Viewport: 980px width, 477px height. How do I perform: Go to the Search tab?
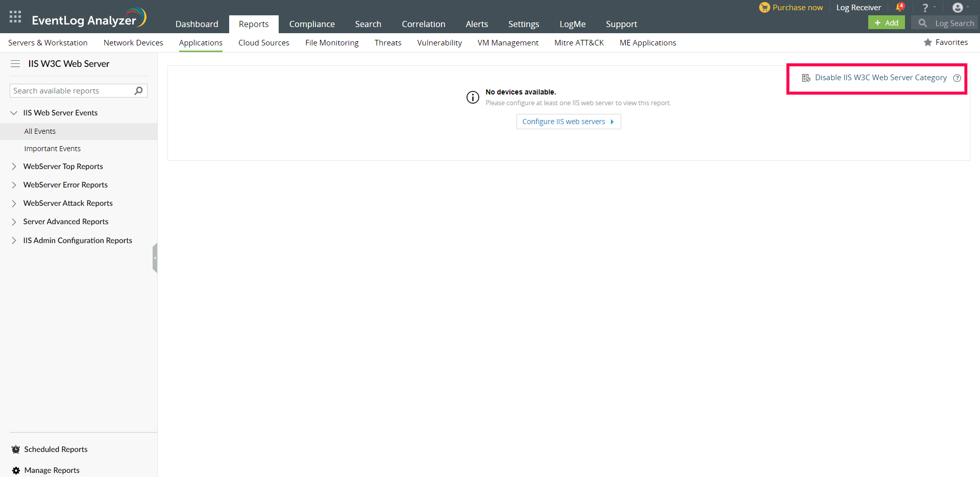coord(368,24)
